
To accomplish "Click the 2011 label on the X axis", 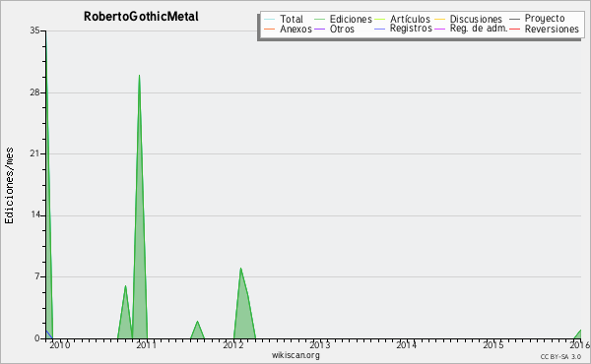I will pyautogui.click(x=146, y=344).
